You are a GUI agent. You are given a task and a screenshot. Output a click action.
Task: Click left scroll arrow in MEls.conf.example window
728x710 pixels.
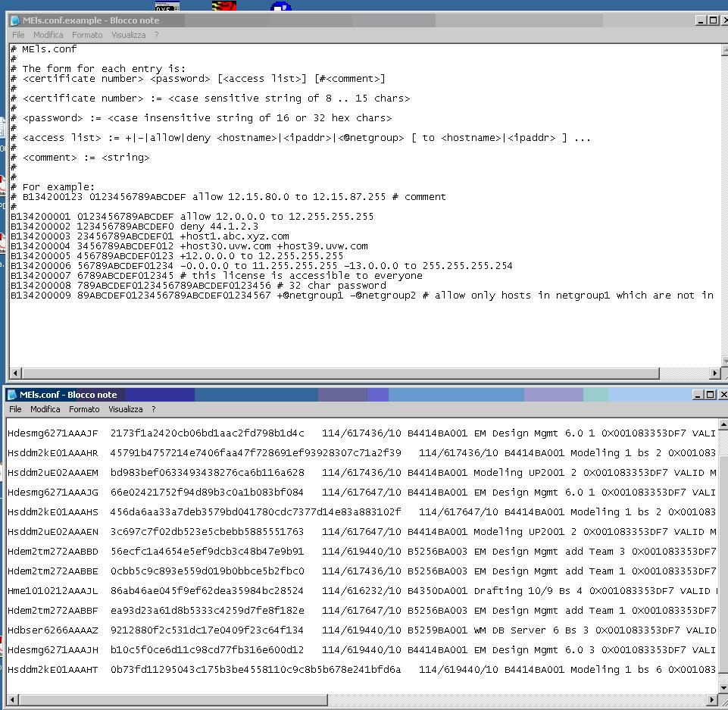click(x=15, y=373)
